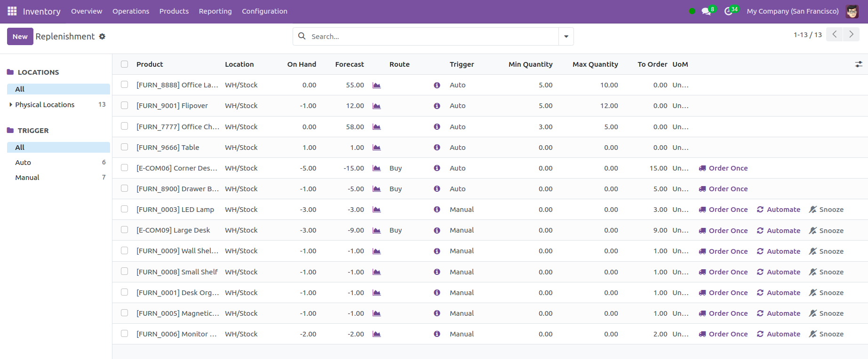Open forecast graph for Large Desk row

tap(376, 230)
